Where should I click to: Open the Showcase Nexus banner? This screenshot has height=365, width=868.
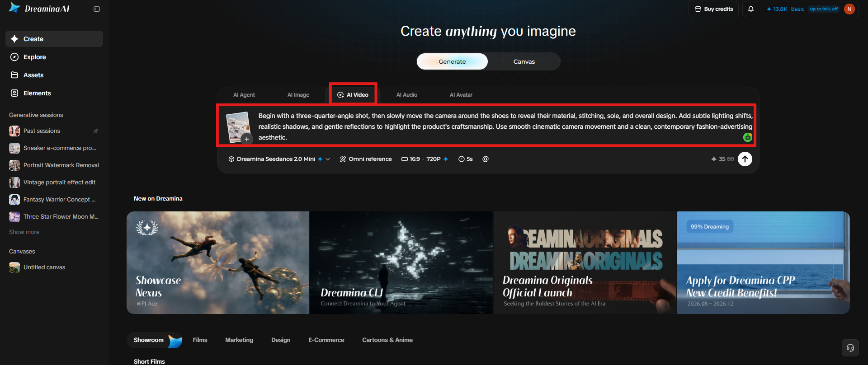tap(218, 262)
